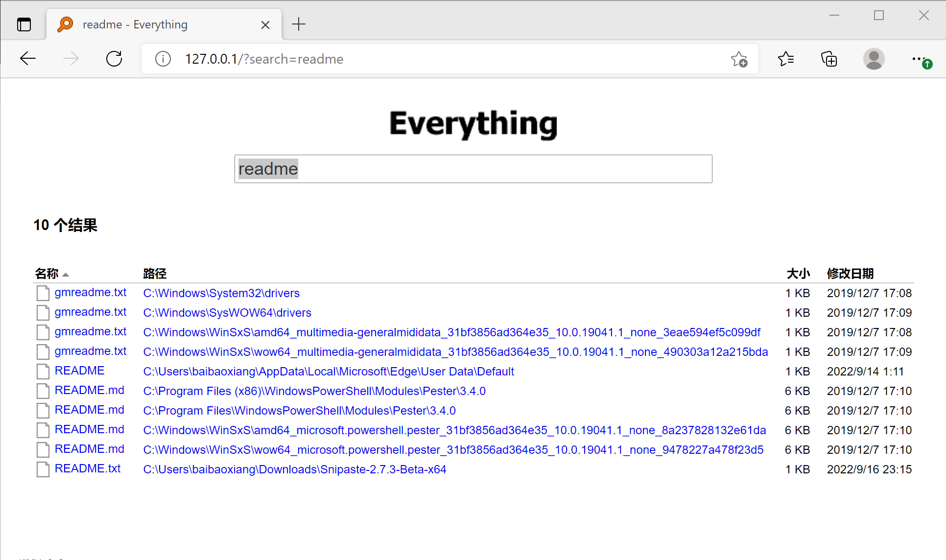
Task: Click the forward navigation arrow
Action: coord(71,59)
